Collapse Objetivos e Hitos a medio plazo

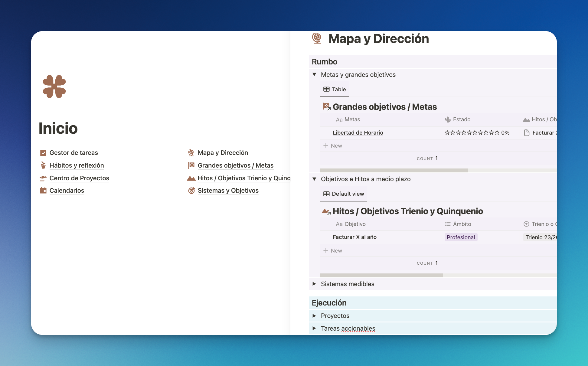314,179
